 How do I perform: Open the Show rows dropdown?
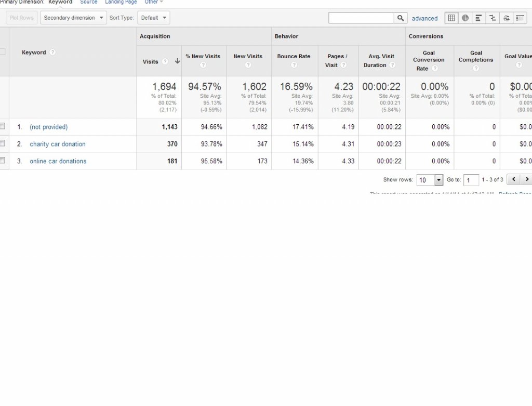[x=430, y=180]
